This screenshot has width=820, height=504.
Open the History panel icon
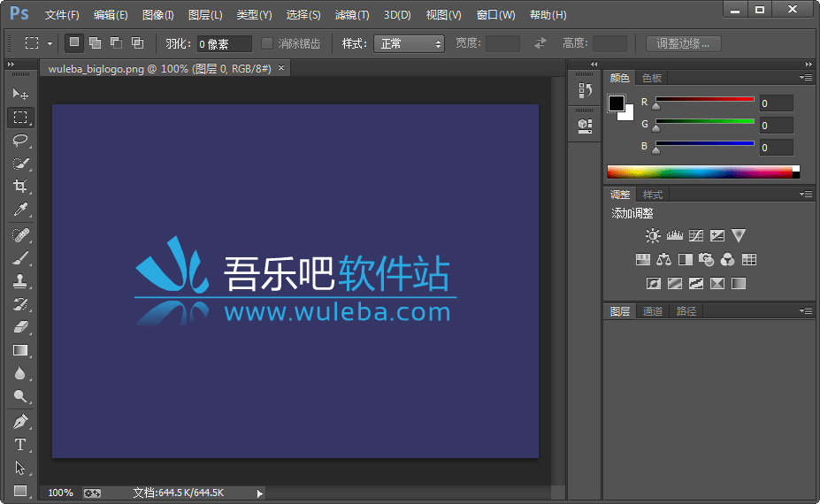585,90
